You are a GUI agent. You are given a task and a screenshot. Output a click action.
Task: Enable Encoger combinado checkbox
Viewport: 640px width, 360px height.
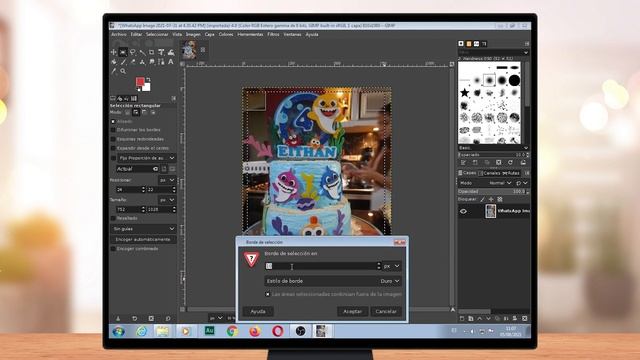[113, 249]
